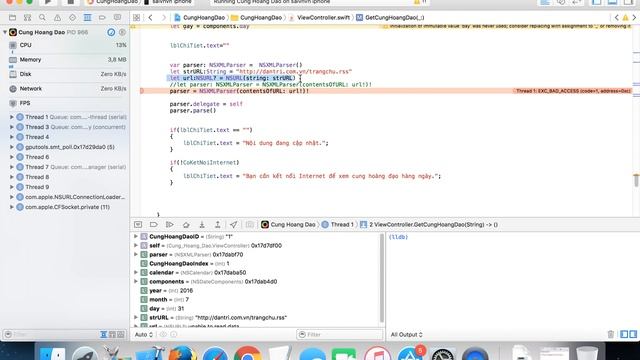Click the Step Over button

[x=186, y=224]
